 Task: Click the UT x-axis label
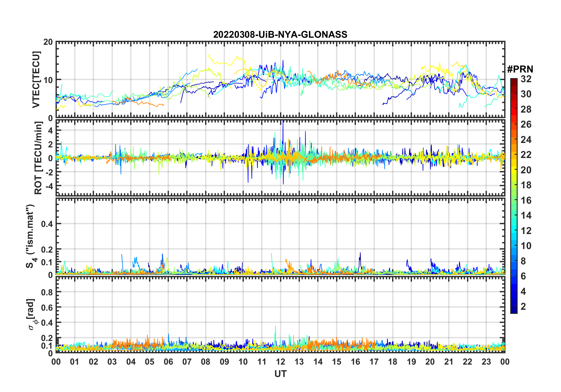coord(280,374)
